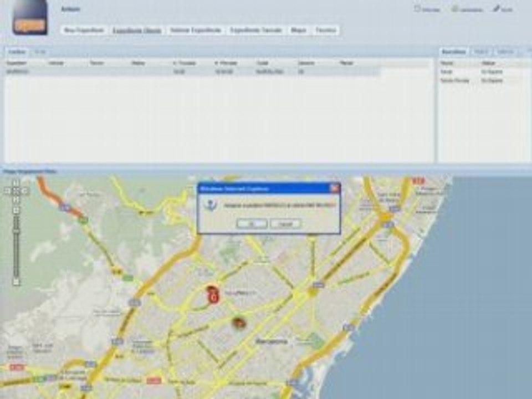Click the orange application logo

coord(29,18)
